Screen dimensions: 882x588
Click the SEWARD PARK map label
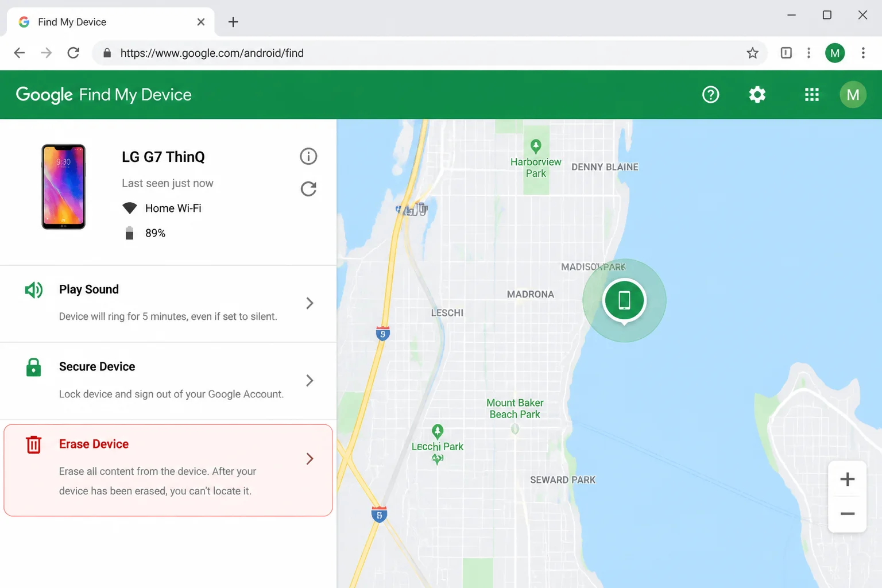pos(563,479)
